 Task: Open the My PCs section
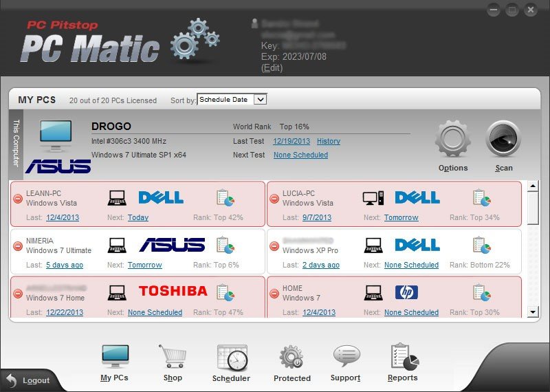(115, 363)
